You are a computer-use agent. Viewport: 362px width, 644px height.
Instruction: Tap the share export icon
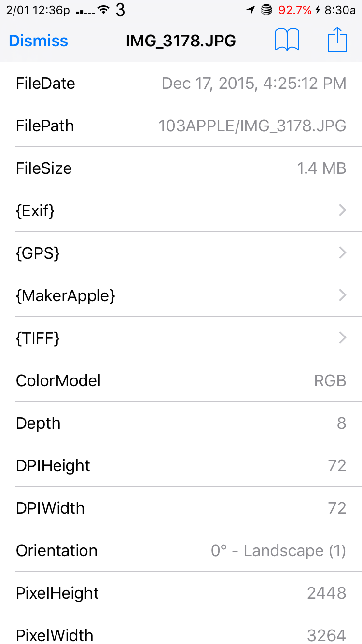337,40
